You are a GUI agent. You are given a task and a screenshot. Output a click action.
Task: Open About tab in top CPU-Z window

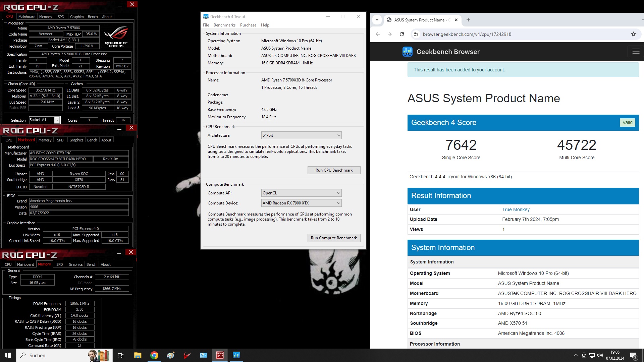coord(107,17)
